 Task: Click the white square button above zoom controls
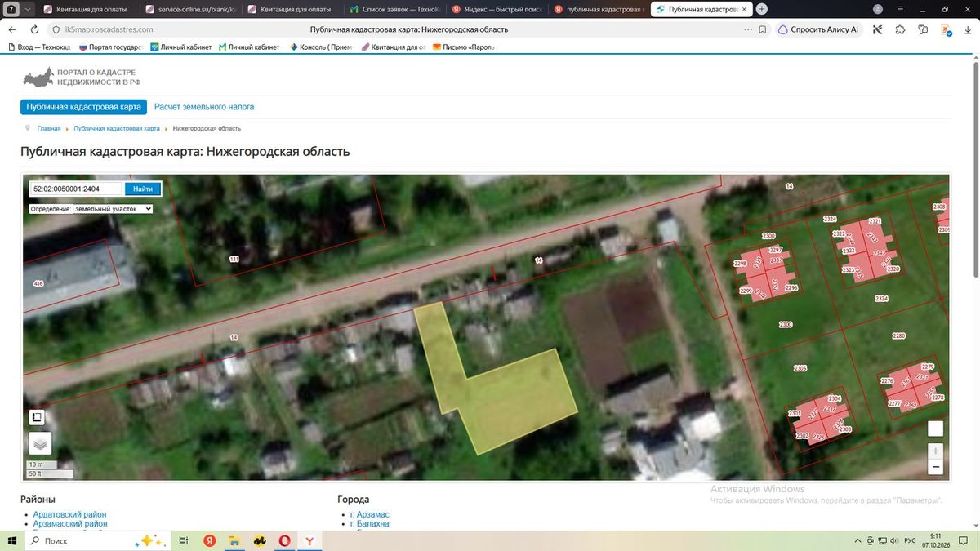pyautogui.click(x=936, y=429)
